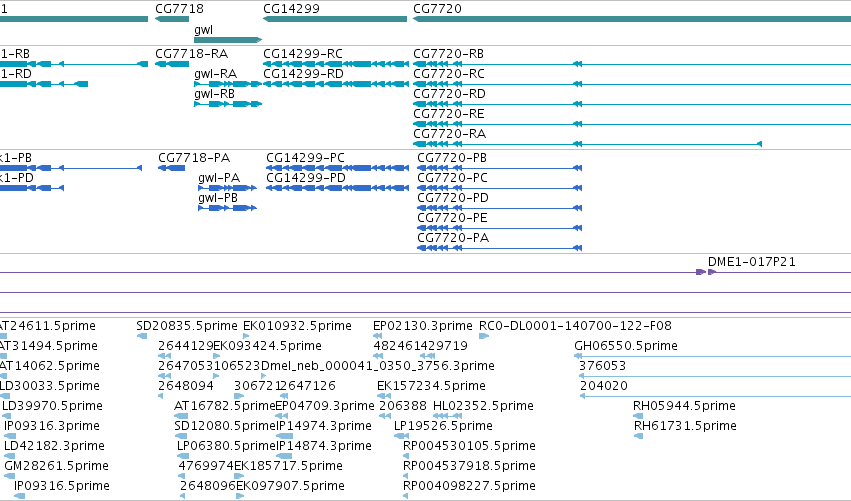
Task: Select transcript CG7720-RD
Action: [449, 94]
